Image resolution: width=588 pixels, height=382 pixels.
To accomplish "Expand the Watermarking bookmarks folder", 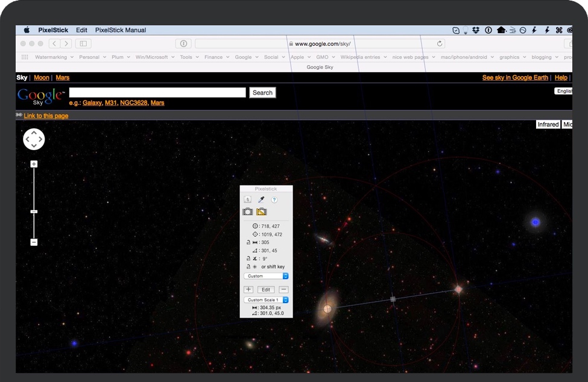I will pyautogui.click(x=54, y=57).
